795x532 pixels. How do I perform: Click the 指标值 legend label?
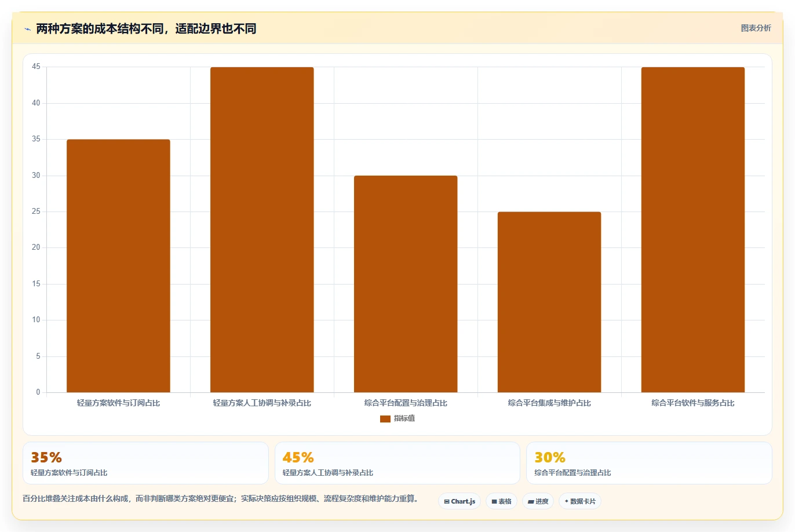coord(404,418)
